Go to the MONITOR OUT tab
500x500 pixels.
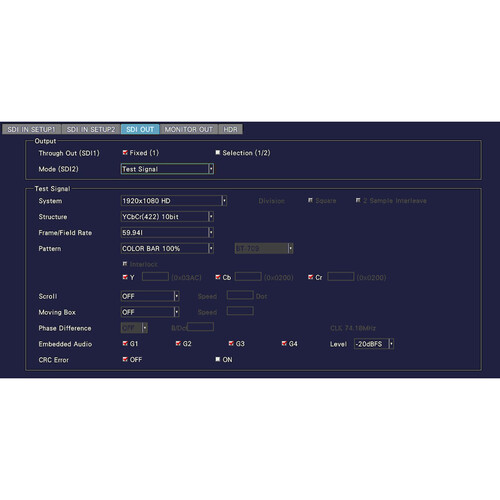point(189,129)
